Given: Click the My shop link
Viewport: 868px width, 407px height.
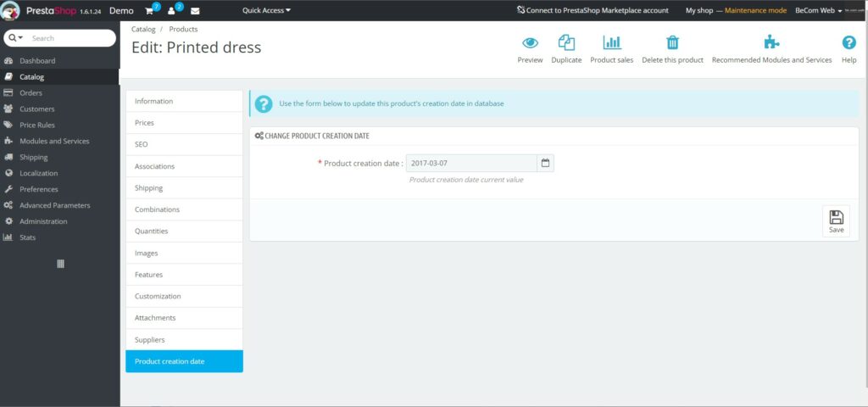Looking at the screenshot, I should pos(699,10).
